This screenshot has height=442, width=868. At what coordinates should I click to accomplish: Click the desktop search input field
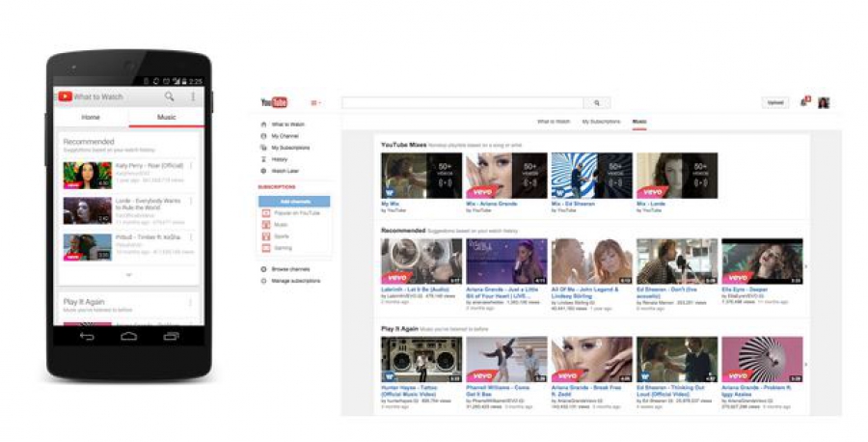click(463, 102)
